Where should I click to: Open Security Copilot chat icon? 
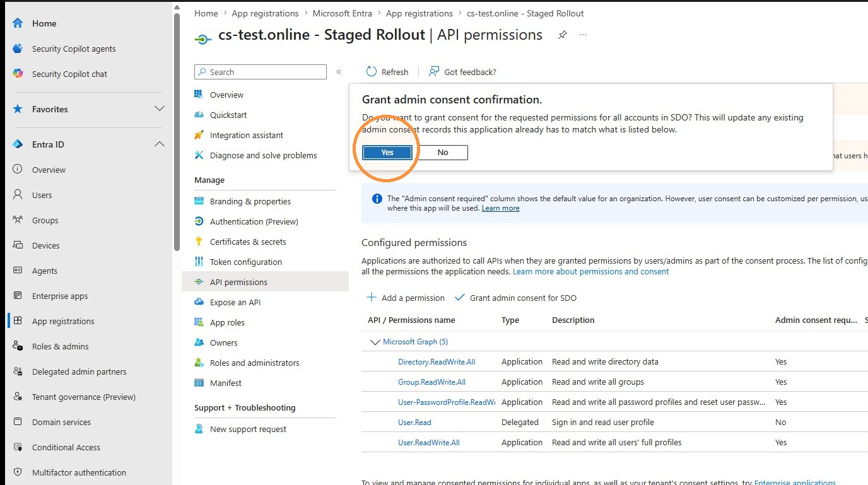click(x=18, y=74)
